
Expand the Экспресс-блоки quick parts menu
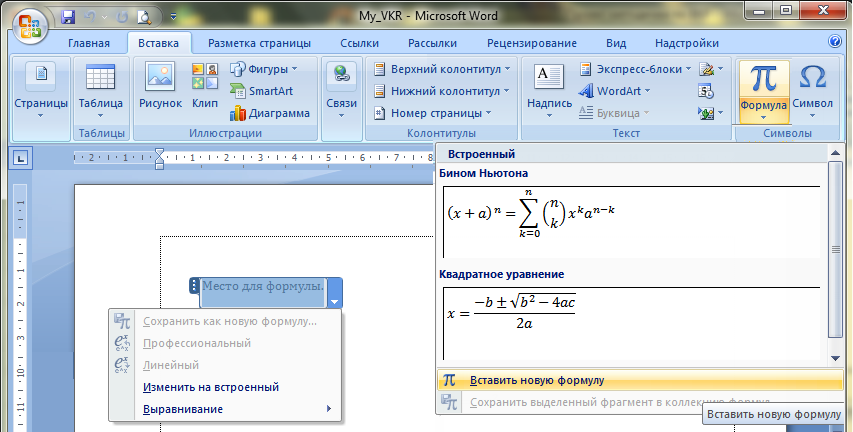(x=688, y=69)
